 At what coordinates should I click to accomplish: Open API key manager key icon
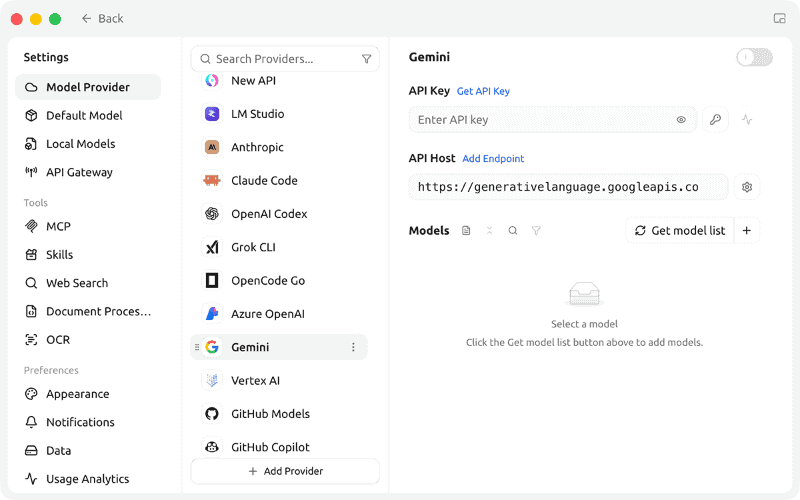click(715, 120)
